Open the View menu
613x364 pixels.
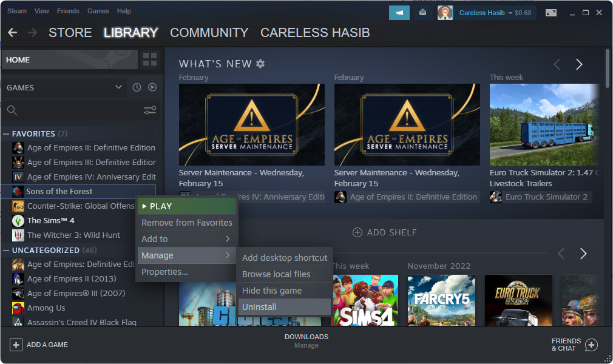point(41,11)
